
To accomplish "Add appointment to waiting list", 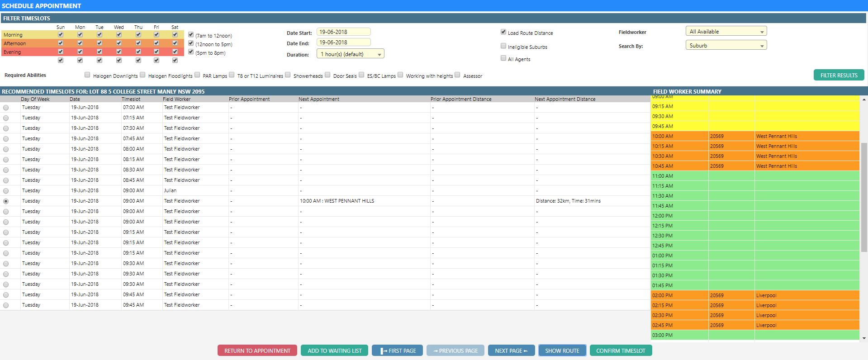I will 334,351.
